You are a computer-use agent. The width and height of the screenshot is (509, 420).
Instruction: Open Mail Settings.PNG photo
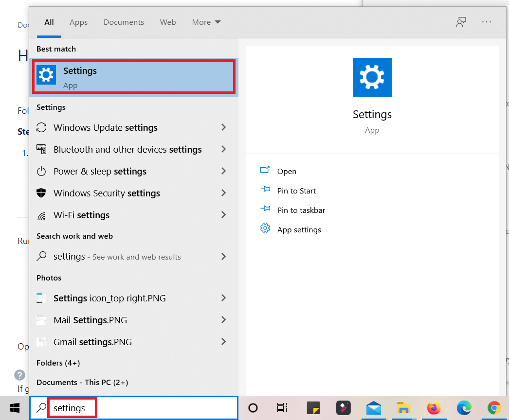(x=133, y=320)
